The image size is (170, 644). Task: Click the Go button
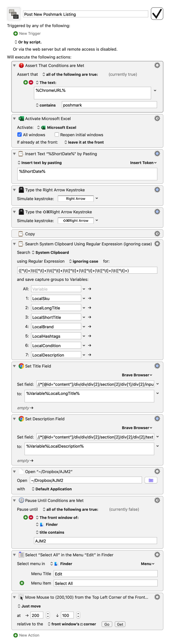(107, 624)
